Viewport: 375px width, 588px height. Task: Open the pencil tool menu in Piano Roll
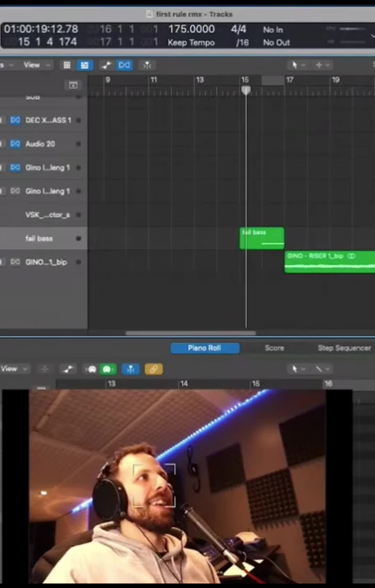pos(322,369)
